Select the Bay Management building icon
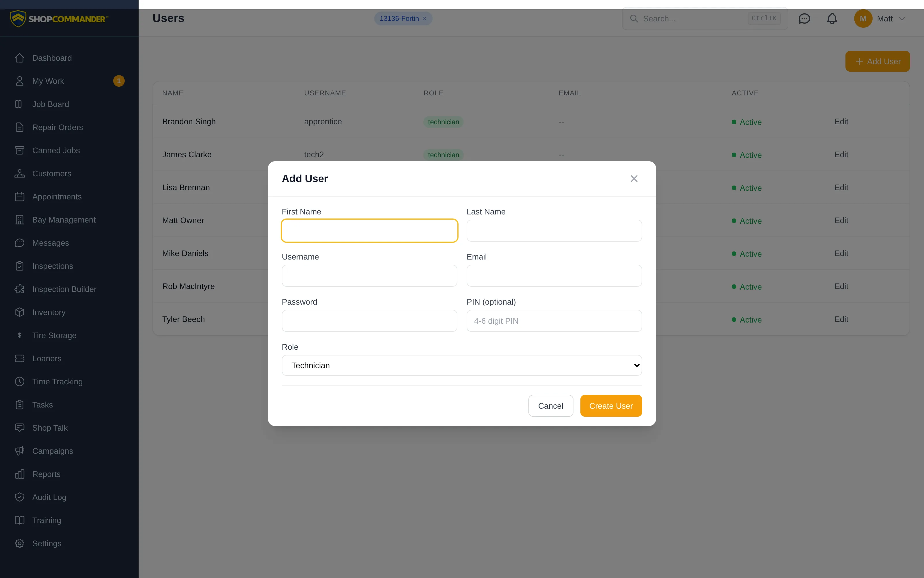 [19, 220]
